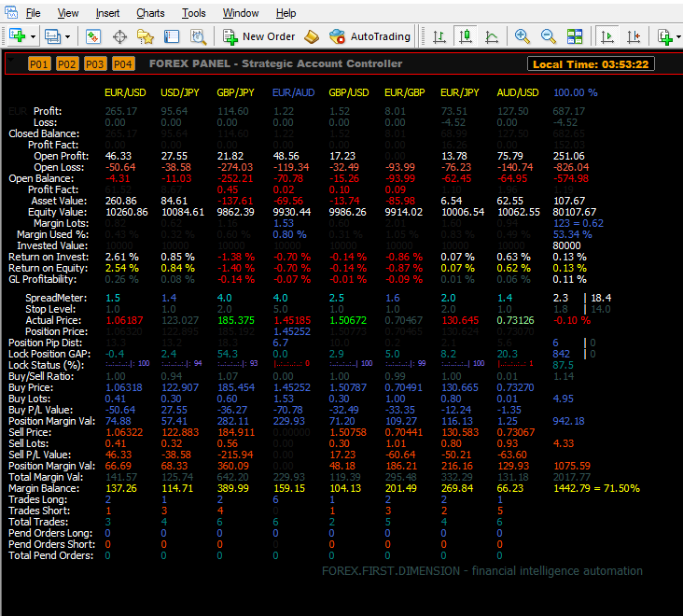
Task: Show the Terminal panel icon
Action: pos(172,36)
